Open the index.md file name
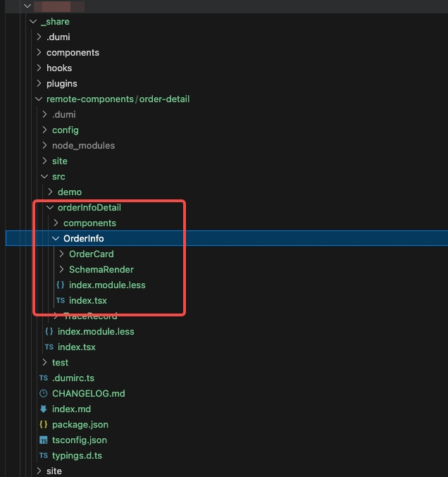The image size is (448, 477). pyautogui.click(x=71, y=409)
